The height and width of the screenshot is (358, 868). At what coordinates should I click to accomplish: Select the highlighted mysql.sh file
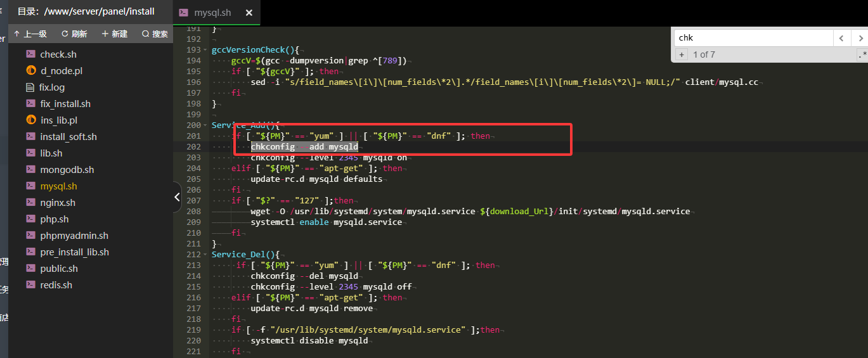tap(58, 186)
